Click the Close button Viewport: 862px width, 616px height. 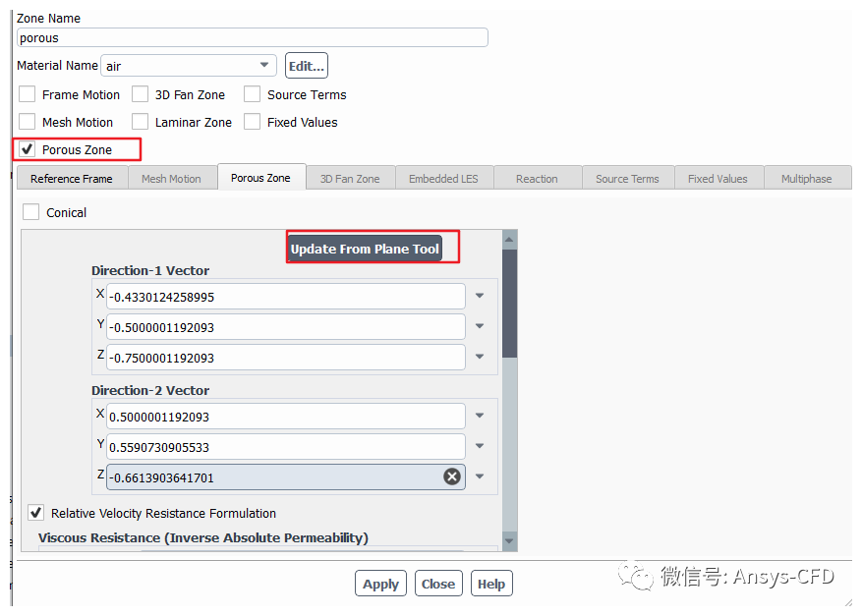(x=438, y=584)
